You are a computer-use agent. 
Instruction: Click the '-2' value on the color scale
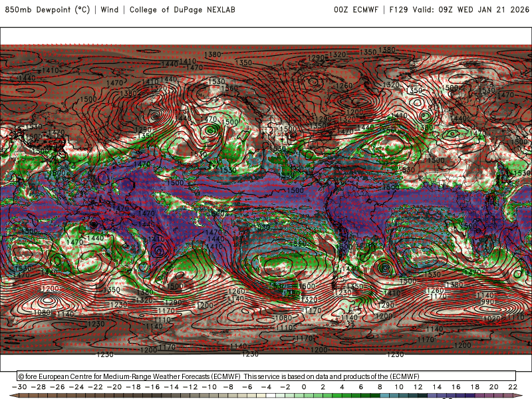pos(285,387)
